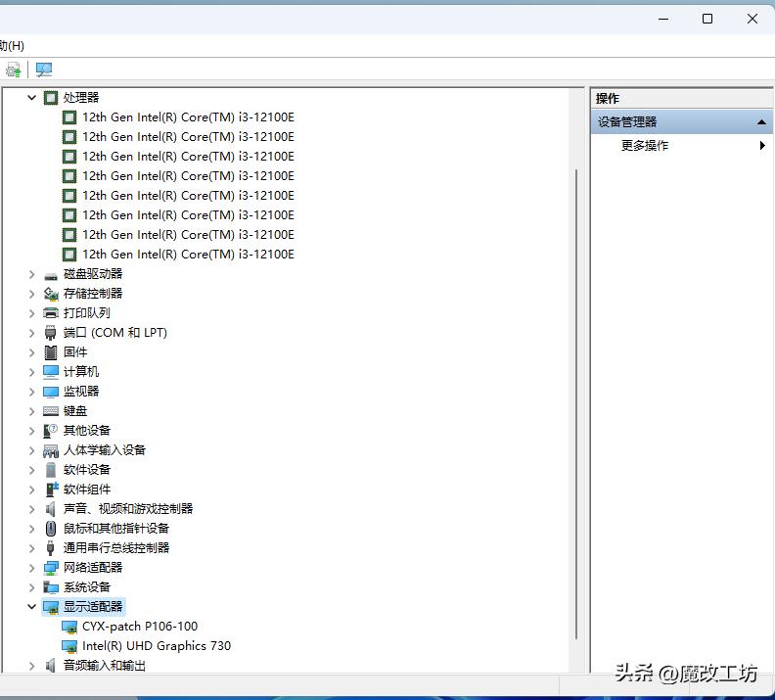775x700 pixels.
Task: Click the 通用串行总线控制器 USB icon
Action: 51,547
